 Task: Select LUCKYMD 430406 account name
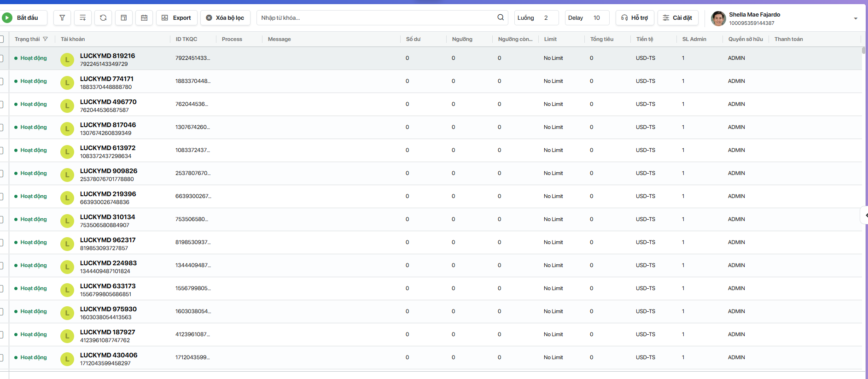point(109,355)
